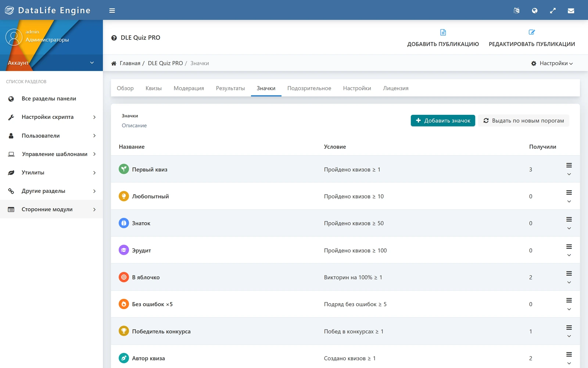Toggle the sidebar hamburger menu in header
Image resolution: width=588 pixels, height=368 pixels.
(112, 11)
